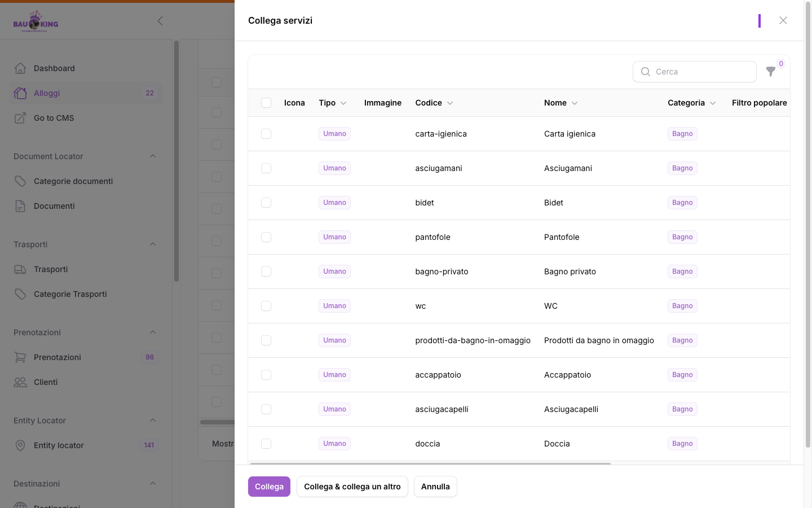Check the asciugacapelli row checkbox

(266, 409)
